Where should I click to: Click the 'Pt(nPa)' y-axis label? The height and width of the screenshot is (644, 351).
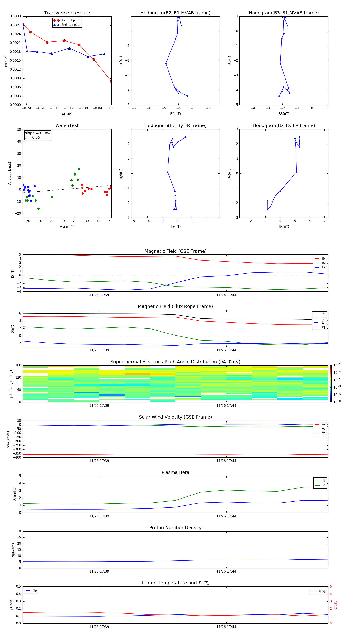pyautogui.click(x=6, y=61)
